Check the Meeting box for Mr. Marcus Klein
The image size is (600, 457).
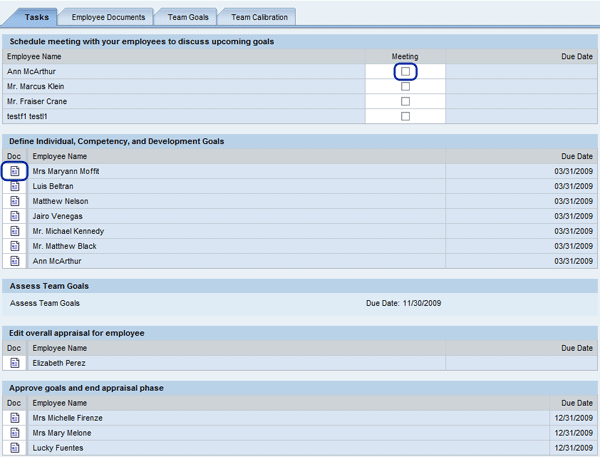(405, 87)
